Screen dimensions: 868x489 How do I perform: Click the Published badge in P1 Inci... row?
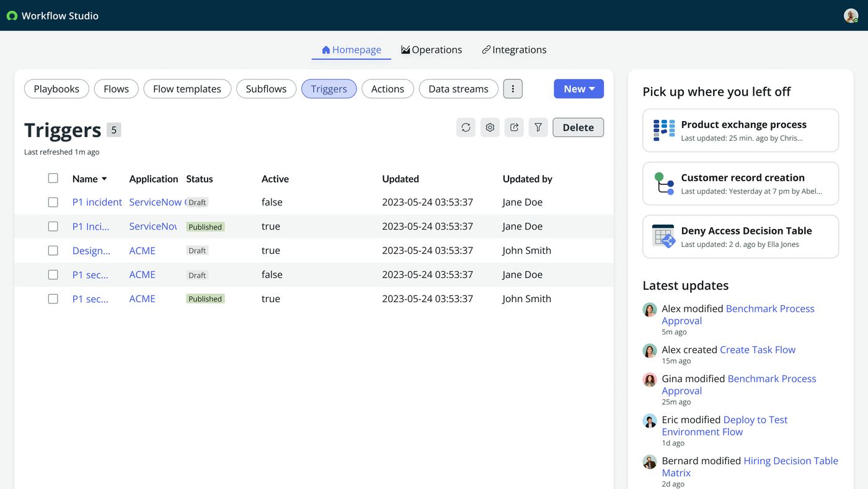205,227
